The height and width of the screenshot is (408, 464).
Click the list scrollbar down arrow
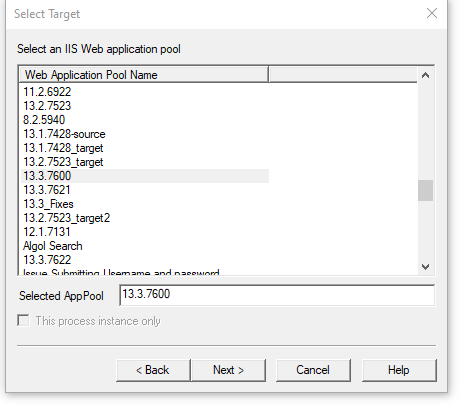(x=425, y=267)
